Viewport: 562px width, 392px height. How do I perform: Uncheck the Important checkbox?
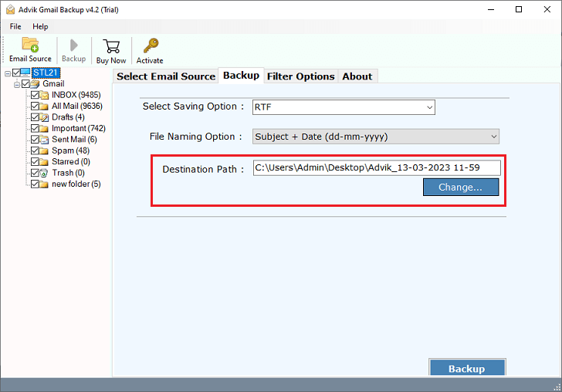[35, 128]
